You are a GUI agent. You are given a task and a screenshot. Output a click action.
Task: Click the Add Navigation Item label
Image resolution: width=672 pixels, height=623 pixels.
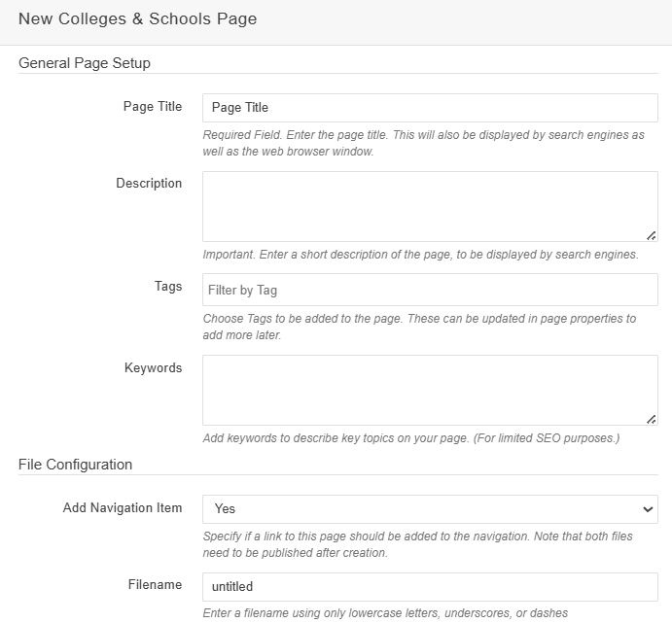point(123,508)
